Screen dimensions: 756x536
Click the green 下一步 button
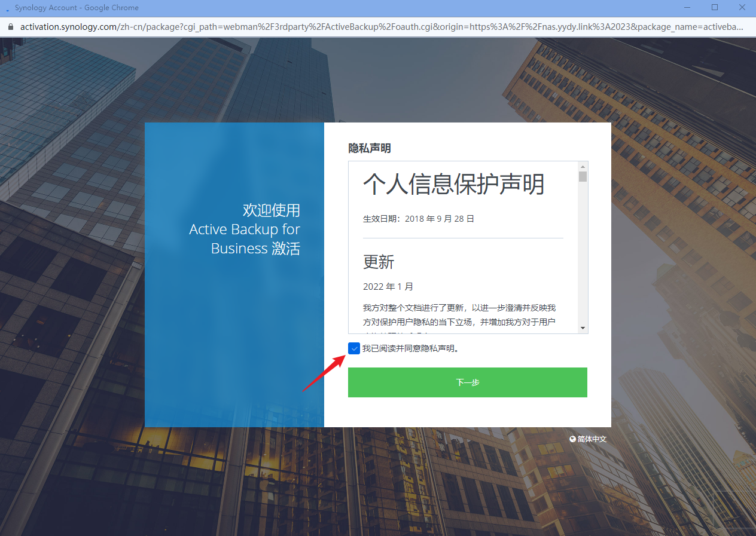coord(468,382)
